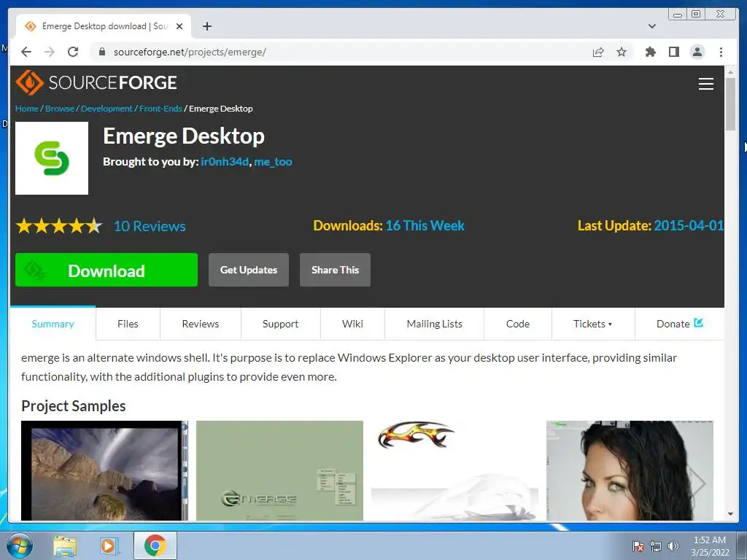This screenshot has height=560, width=747.
Task: Open the mountain landscape sample screenshot
Action: coord(105,470)
